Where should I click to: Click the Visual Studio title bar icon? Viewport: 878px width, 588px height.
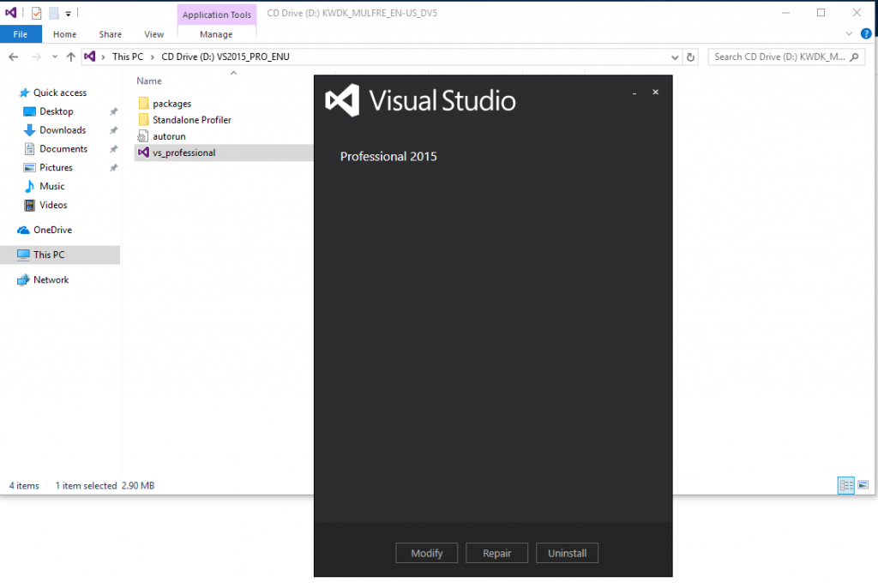coord(10,12)
